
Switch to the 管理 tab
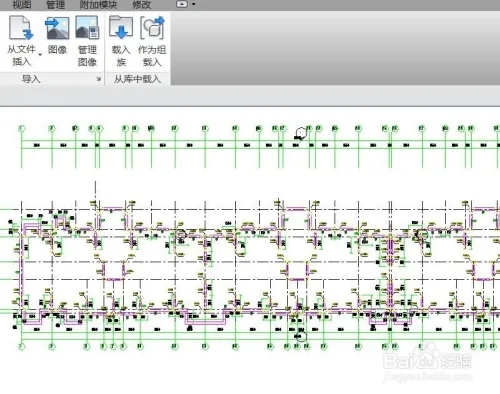pos(55,5)
